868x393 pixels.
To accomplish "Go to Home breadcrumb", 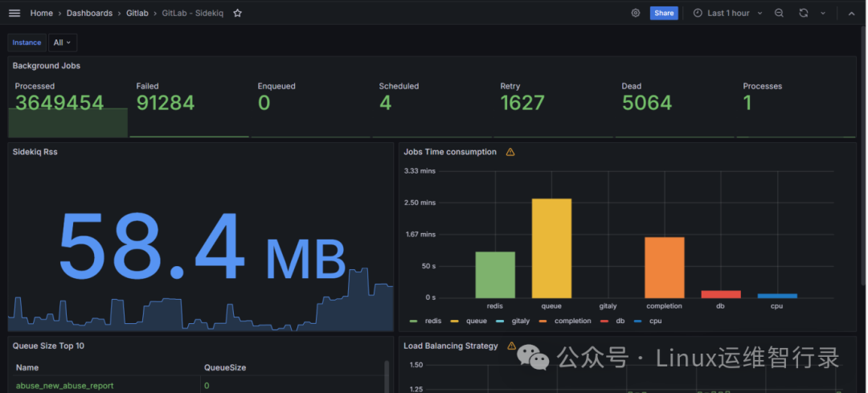I will 42,13.
